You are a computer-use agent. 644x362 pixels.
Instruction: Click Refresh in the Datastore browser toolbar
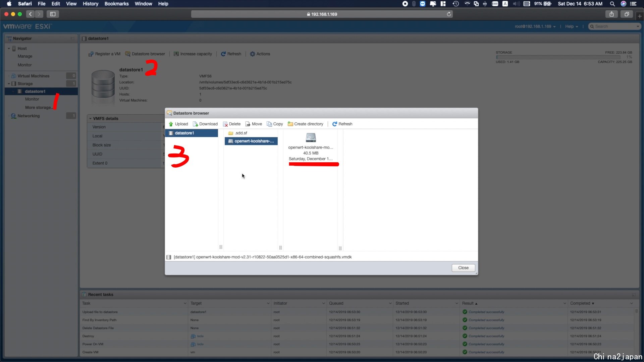click(342, 124)
